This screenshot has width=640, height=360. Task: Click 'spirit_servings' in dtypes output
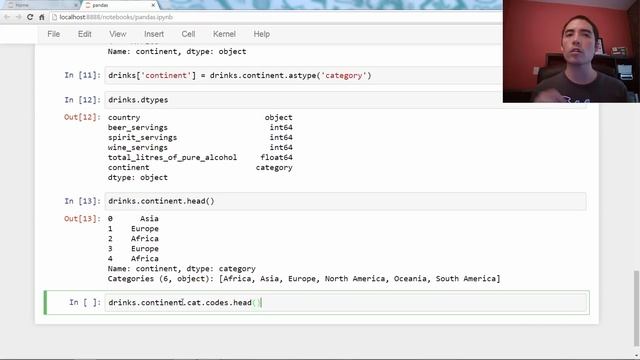pyautogui.click(x=142, y=138)
